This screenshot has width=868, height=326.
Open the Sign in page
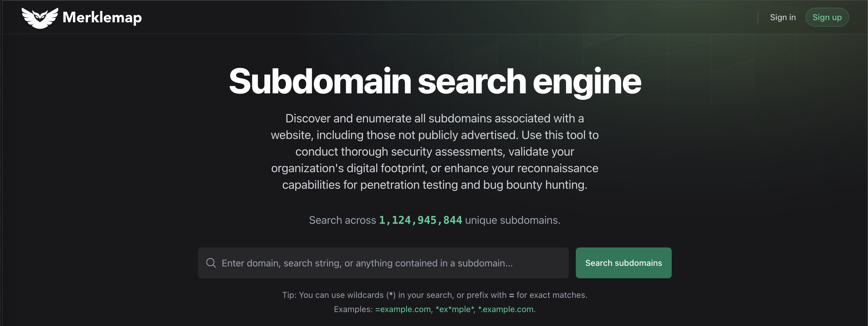(783, 17)
